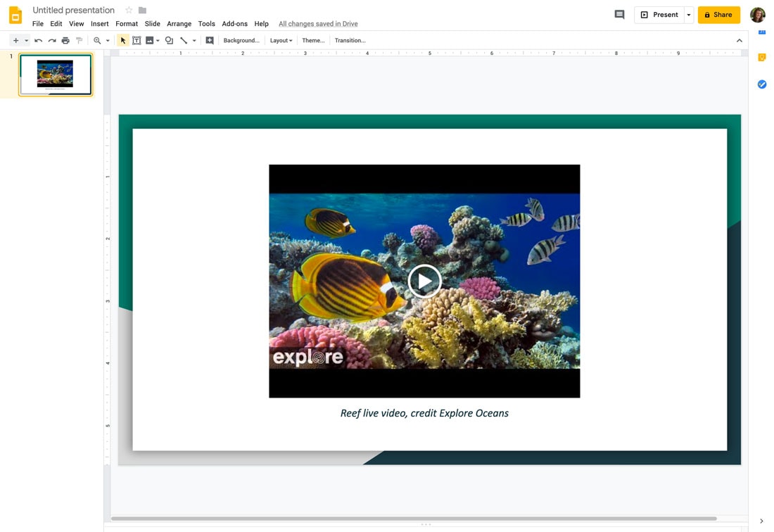Click the paint format icon
This screenshot has width=774, height=532.
(79, 41)
